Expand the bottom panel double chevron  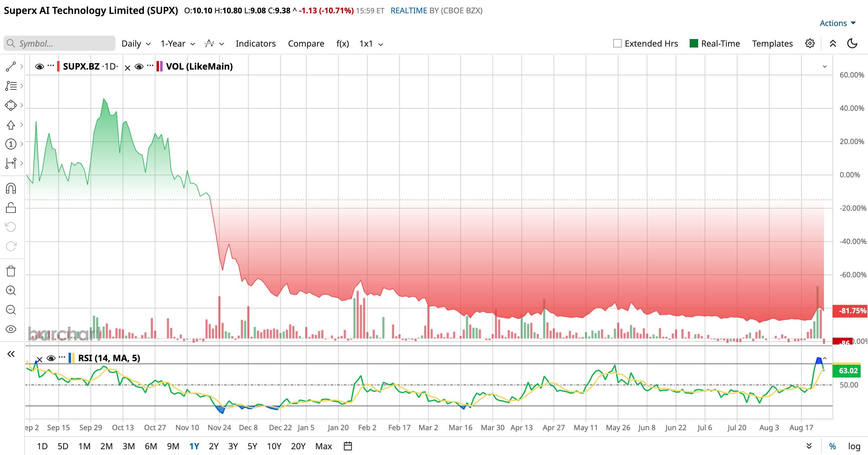pyautogui.click(x=809, y=446)
